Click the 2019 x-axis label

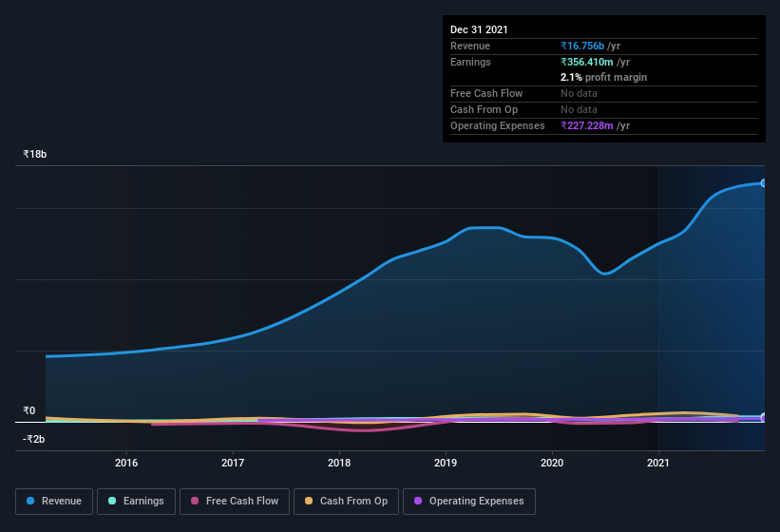point(446,463)
